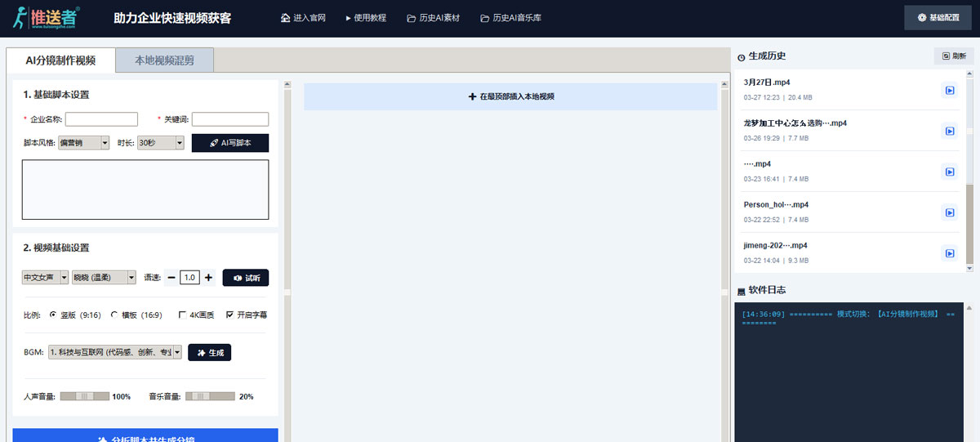Click the 生成历史 list scrollbar
980x442 pixels.
pyautogui.click(x=969, y=171)
